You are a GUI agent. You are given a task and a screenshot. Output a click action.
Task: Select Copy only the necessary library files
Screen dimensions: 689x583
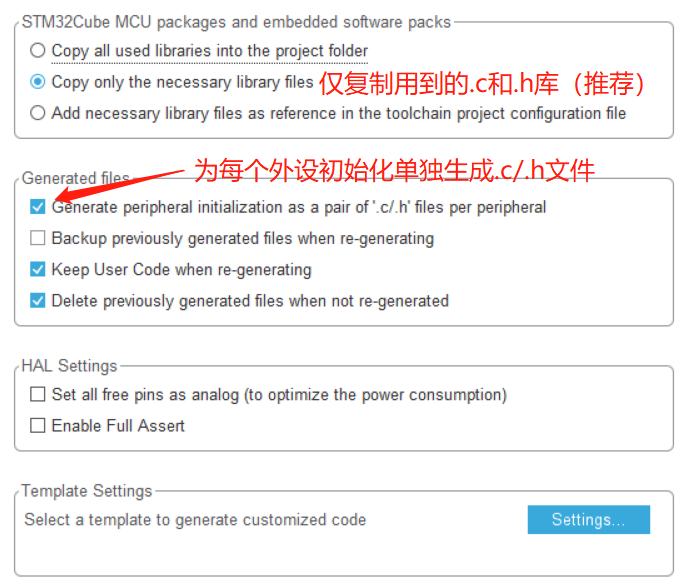(38, 82)
